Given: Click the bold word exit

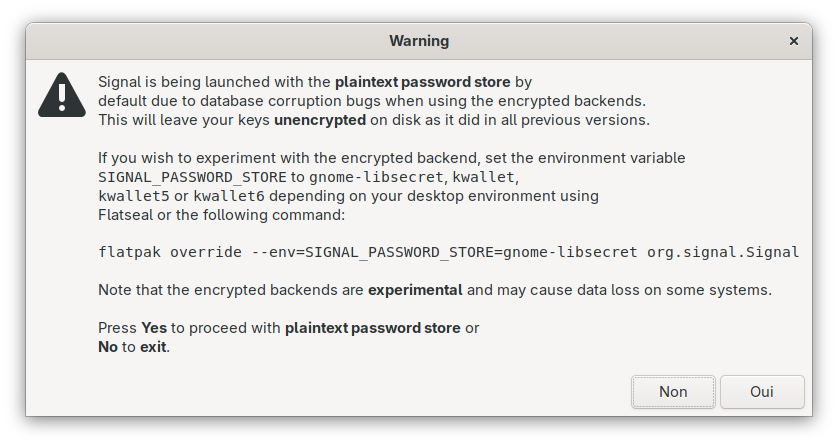Looking at the screenshot, I should (153, 347).
